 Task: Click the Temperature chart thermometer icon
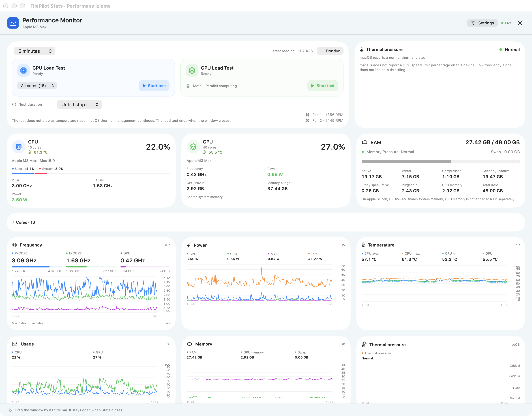(x=364, y=245)
